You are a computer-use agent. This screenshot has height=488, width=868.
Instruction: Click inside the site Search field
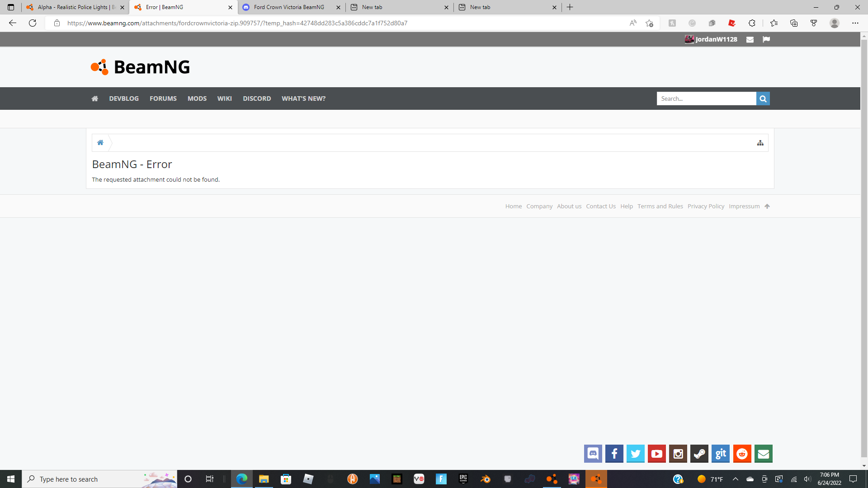pos(706,99)
